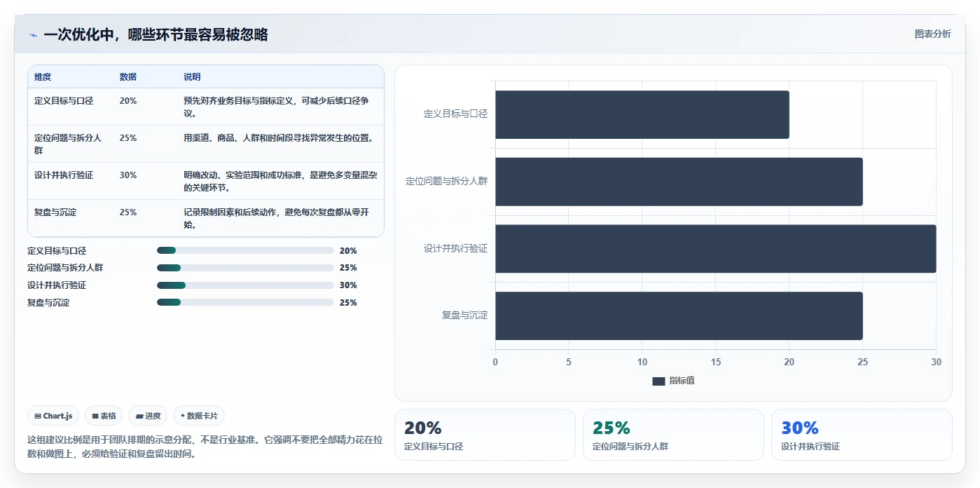Open the 30% 设计并执行验证 data card
Viewport: 980px width, 488px height.
[x=862, y=435]
